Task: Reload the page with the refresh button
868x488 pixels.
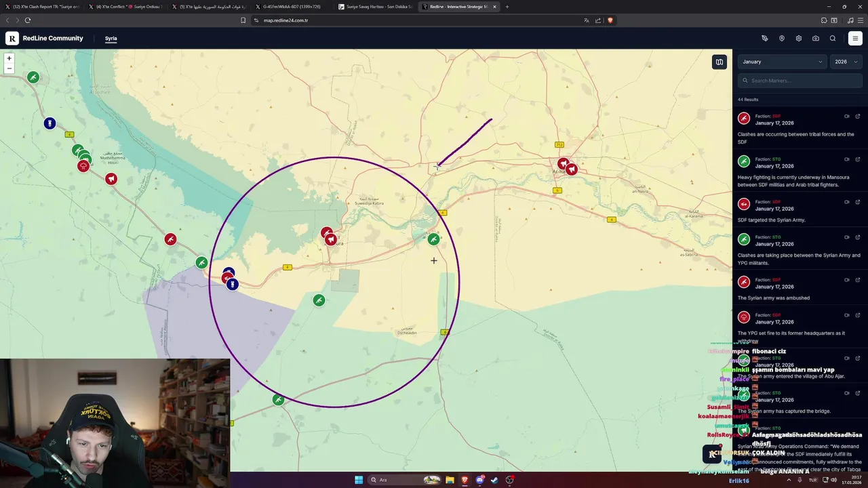Action: coord(28,20)
